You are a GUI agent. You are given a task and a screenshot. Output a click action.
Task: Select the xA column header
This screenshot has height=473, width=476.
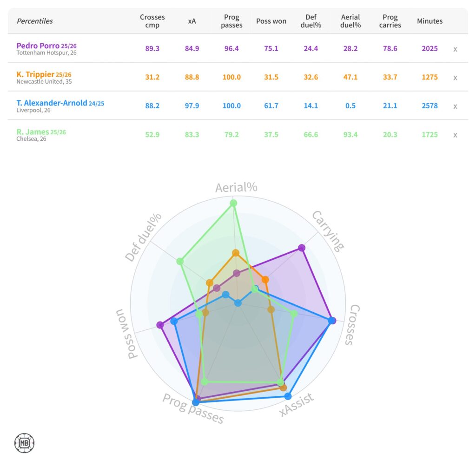coord(192,21)
